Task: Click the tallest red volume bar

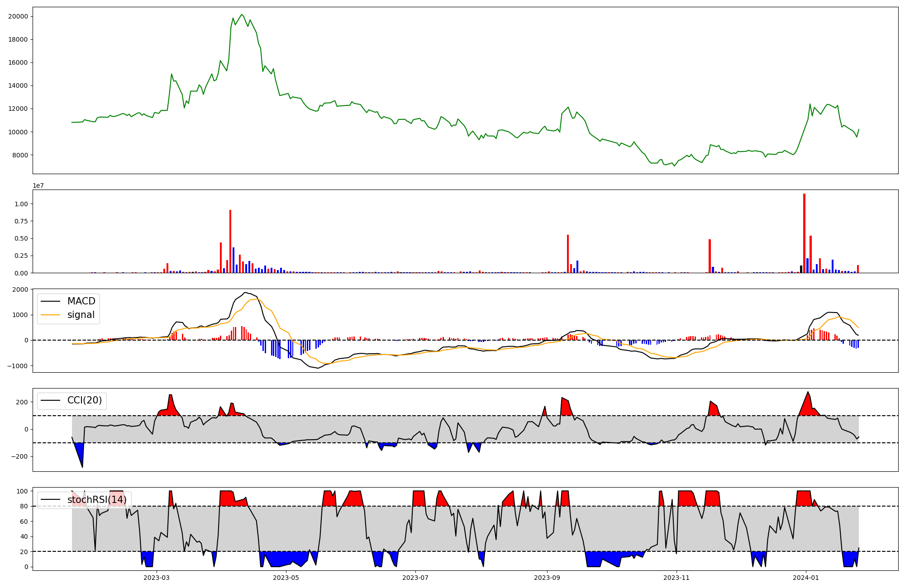Action: 804,233
